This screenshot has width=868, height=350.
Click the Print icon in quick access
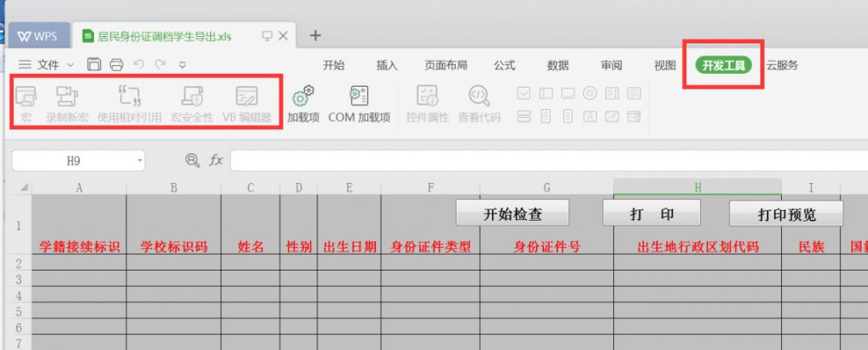[117, 65]
